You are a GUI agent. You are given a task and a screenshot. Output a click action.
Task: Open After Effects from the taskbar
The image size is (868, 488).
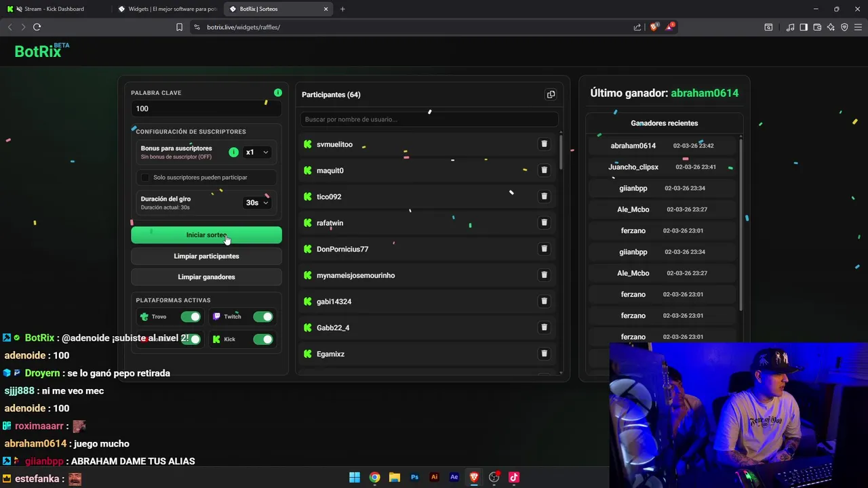click(x=454, y=477)
